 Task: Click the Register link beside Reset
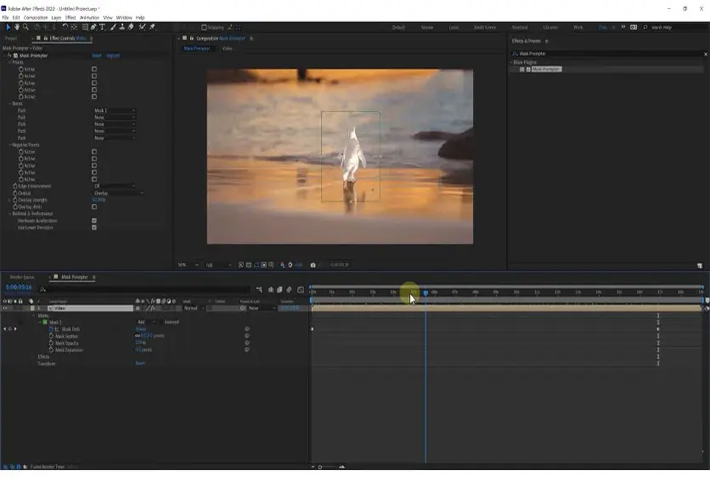pyautogui.click(x=113, y=56)
